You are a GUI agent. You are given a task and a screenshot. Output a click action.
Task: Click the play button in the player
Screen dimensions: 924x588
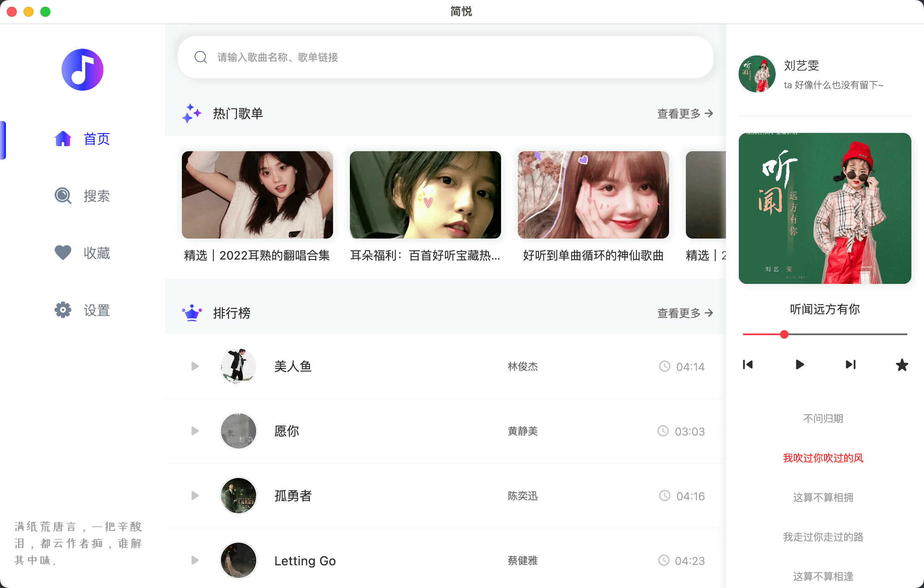tap(800, 365)
